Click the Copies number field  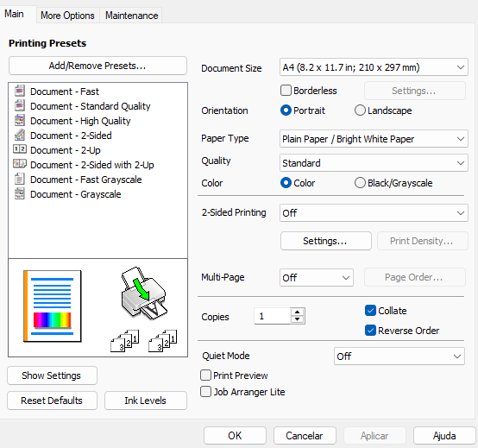point(273,316)
